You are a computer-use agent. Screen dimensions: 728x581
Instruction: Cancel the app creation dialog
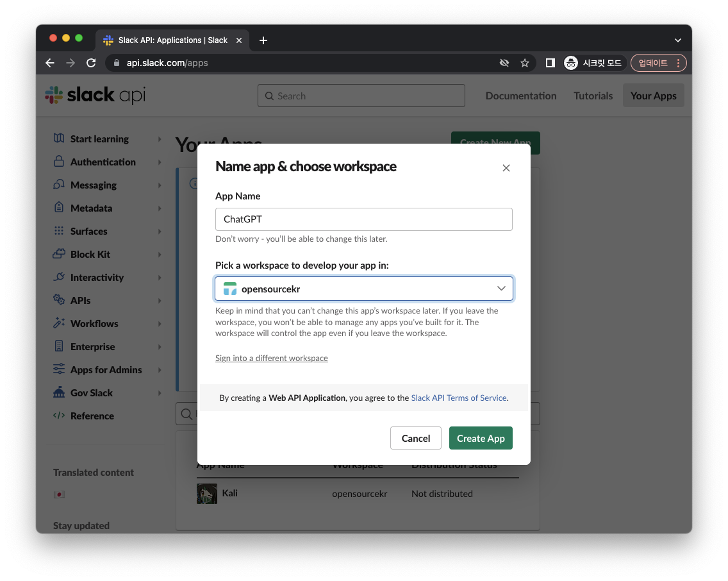click(x=415, y=439)
